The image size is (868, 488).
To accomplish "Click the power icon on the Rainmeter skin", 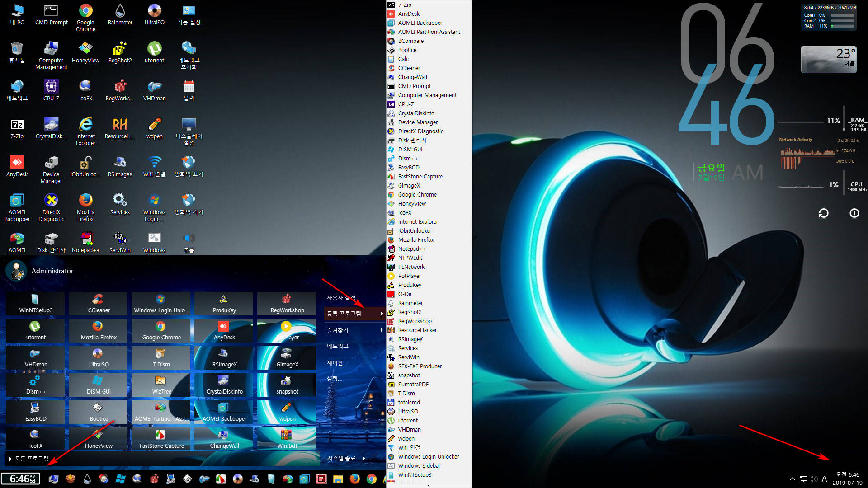I will (x=854, y=213).
